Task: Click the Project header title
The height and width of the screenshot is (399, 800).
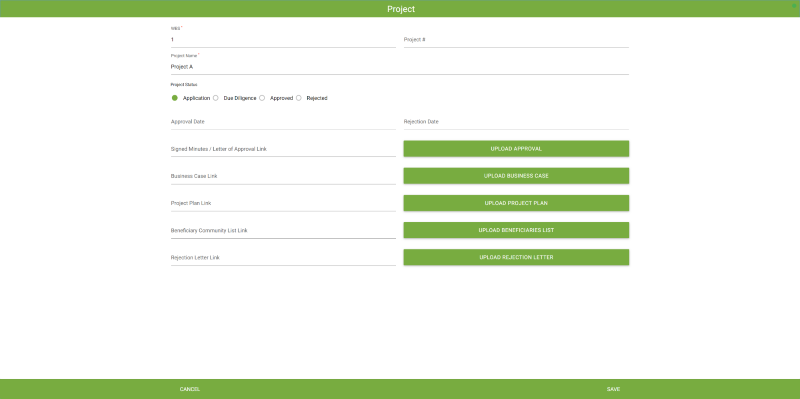Action: click(x=401, y=9)
